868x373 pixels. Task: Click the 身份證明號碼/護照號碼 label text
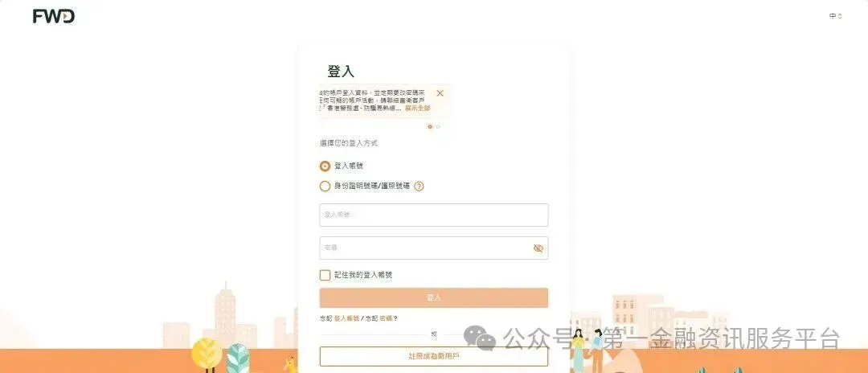point(372,186)
